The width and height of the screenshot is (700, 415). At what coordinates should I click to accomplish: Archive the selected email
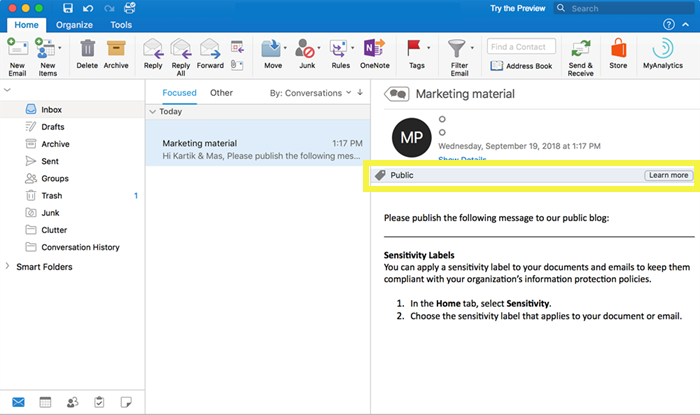(x=116, y=49)
